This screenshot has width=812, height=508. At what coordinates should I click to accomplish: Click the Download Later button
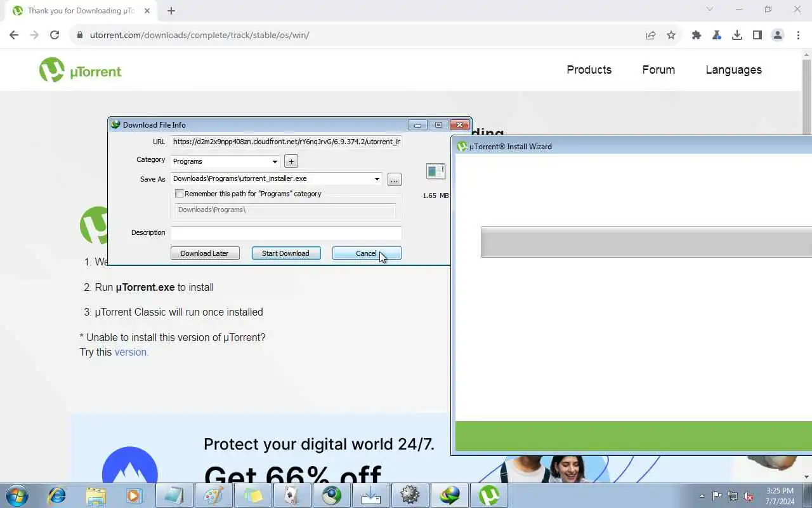205,253
